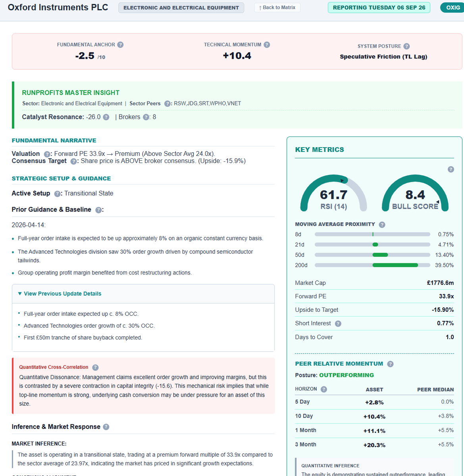The image size is (464, 476).
Task: Click 1 Month asset value +11.1%
Action: (374, 431)
